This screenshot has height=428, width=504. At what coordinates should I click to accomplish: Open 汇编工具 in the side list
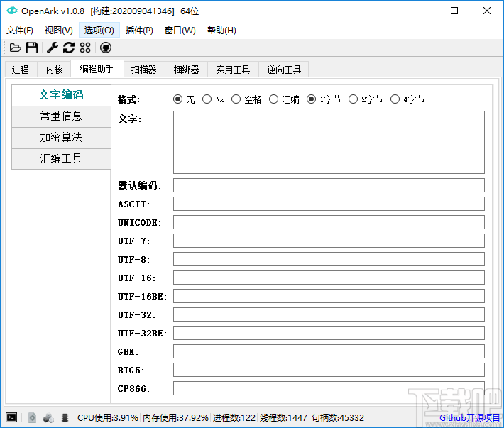coord(61,158)
